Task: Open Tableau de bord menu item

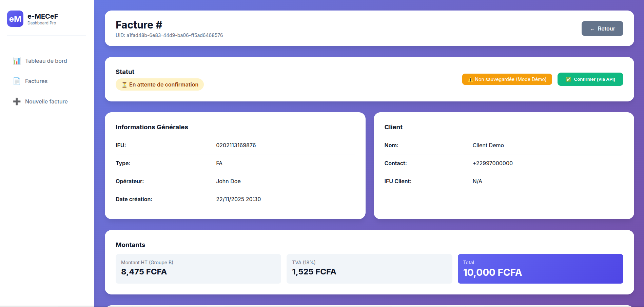Action: click(x=46, y=61)
